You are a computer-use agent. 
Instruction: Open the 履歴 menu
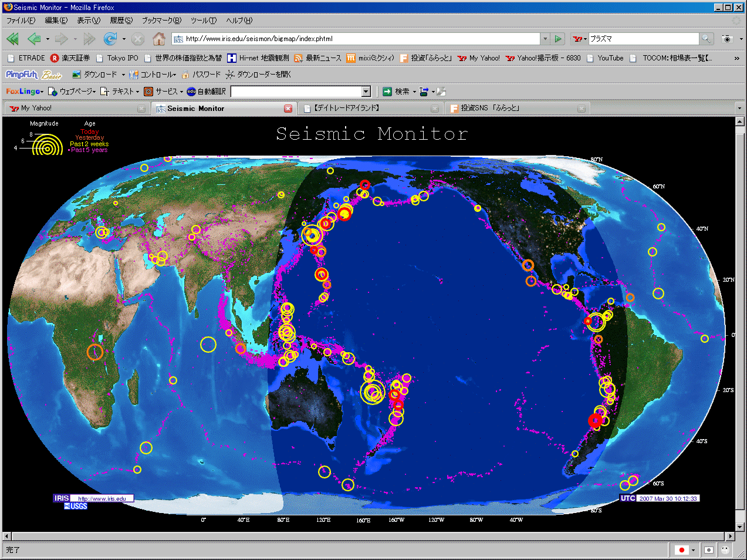click(121, 21)
